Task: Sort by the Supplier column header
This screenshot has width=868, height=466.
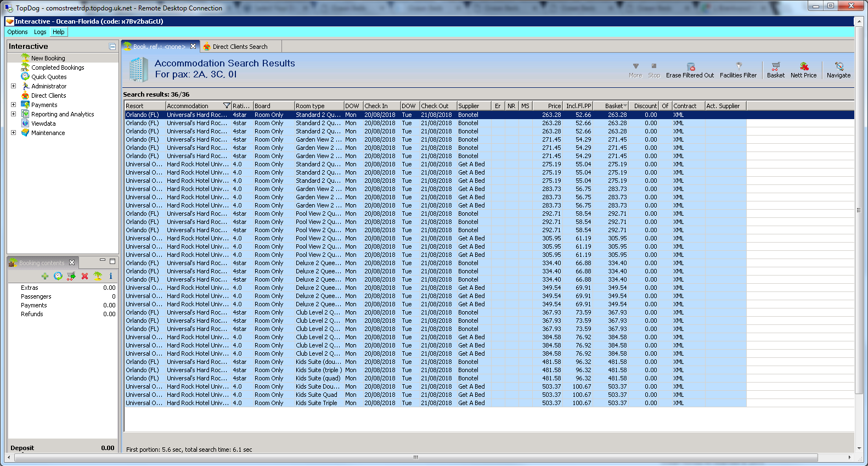Action: click(475, 106)
